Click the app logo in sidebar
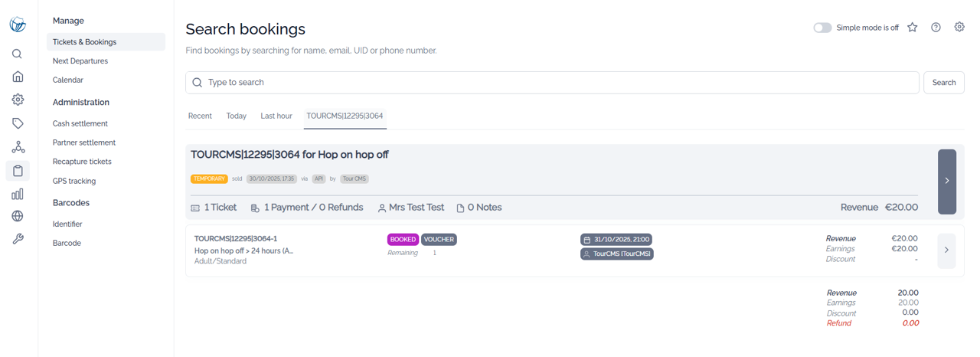 point(18,25)
